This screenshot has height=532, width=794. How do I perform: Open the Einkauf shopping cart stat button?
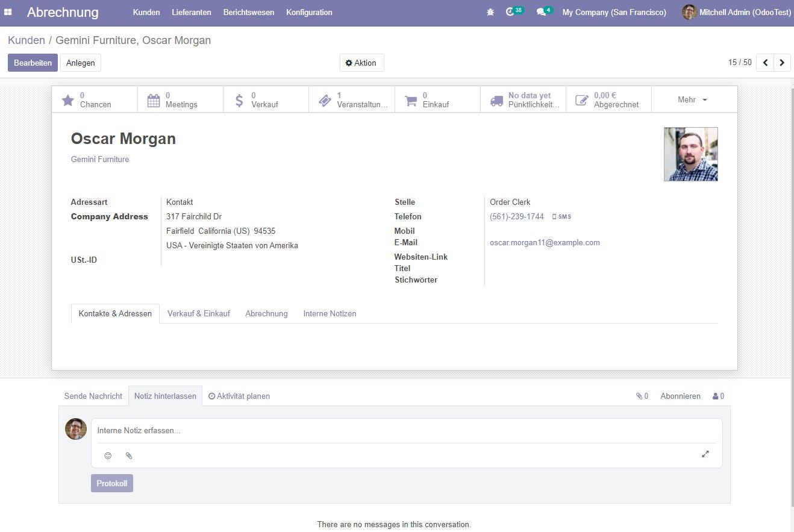[437, 99]
